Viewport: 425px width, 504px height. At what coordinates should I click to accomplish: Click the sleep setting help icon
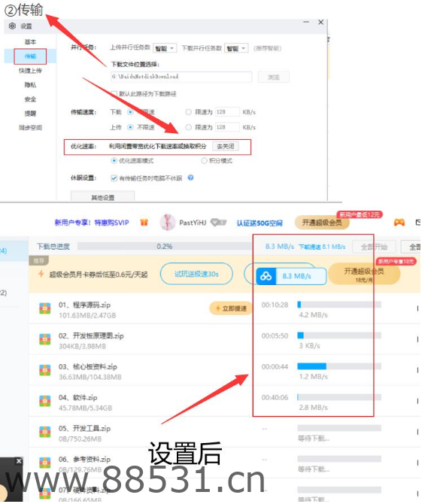click(190, 178)
